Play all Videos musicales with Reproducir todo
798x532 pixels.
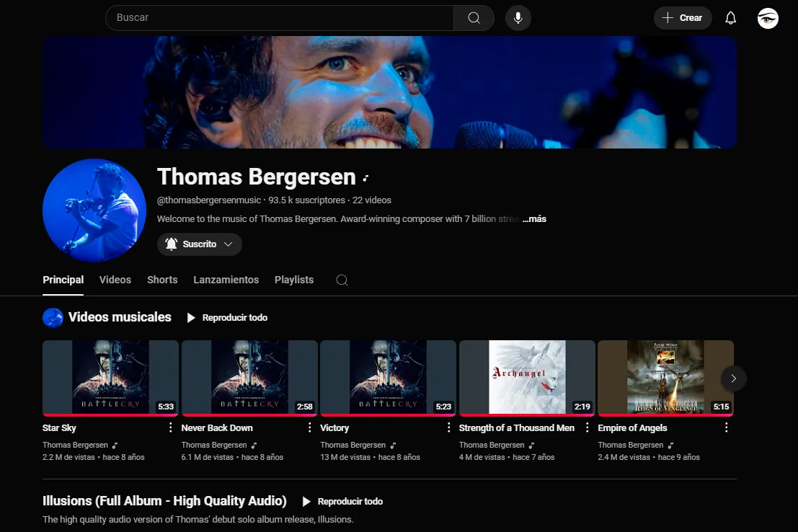[227, 318]
